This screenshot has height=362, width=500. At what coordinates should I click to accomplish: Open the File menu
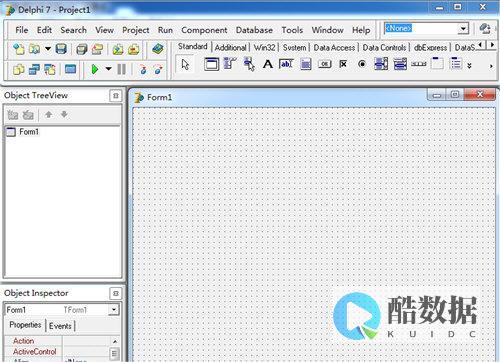(x=22, y=30)
